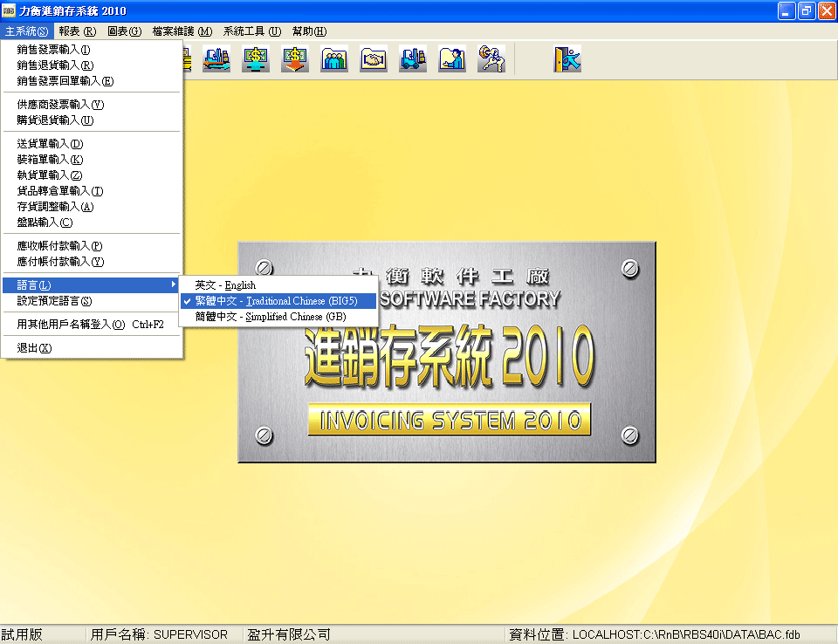Choose 銷售退貨輸入(R) menu entry

(x=92, y=65)
